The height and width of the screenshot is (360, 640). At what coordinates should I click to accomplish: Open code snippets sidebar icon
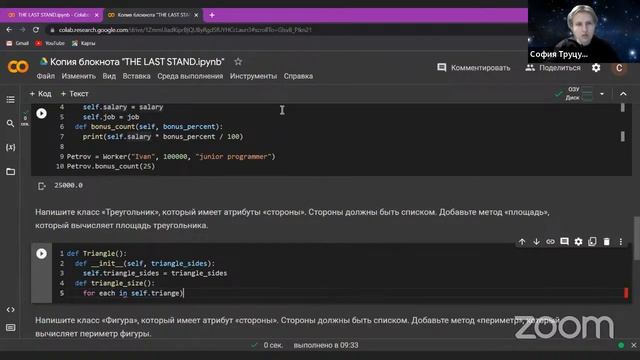pyautogui.click(x=11, y=309)
